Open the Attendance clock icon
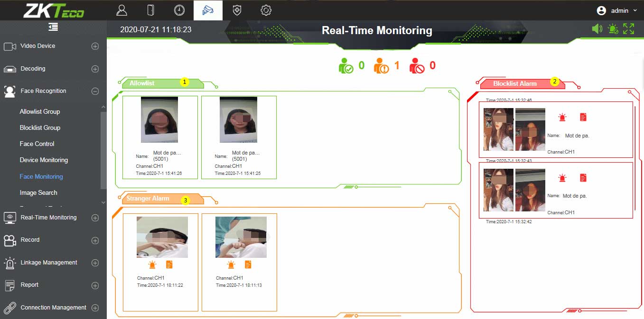This screenshot has height=319, width=644. click(x=179, y=10)
